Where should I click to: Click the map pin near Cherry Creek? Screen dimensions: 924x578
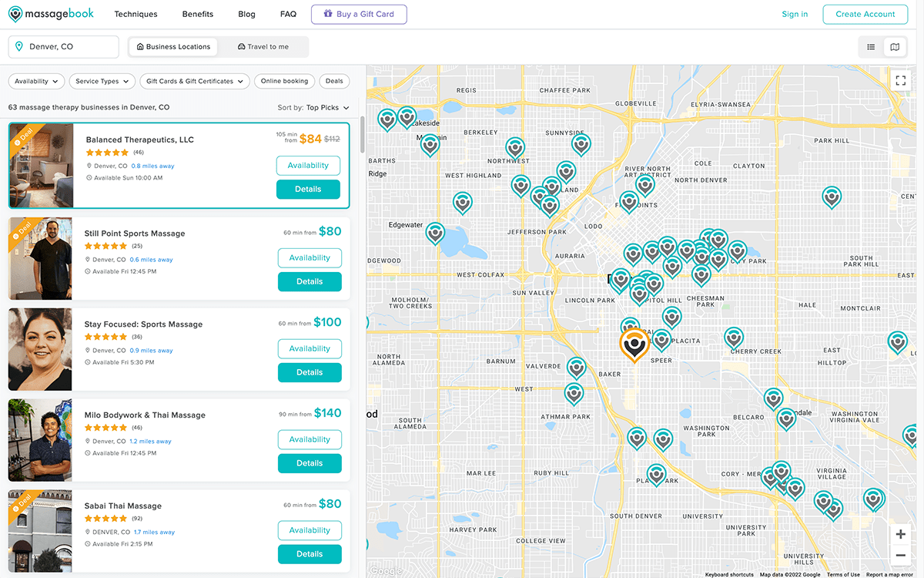click(x=734, y=337)
